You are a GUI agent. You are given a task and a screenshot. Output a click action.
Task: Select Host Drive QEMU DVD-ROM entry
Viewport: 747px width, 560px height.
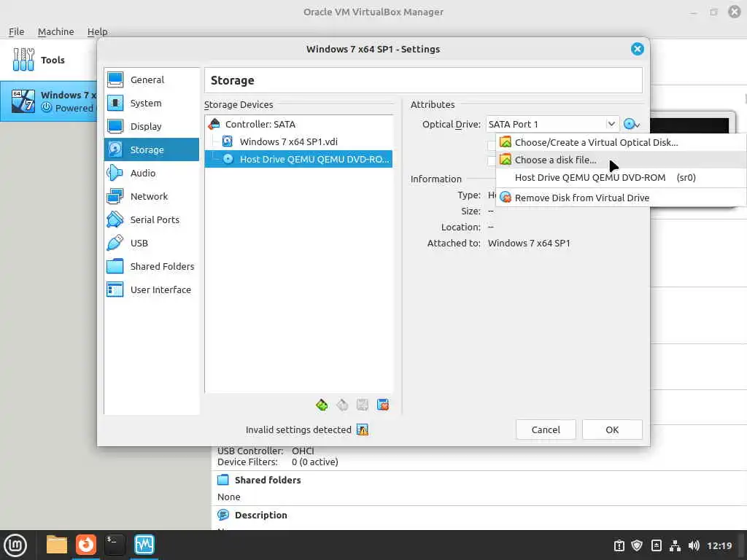click(298, 159)
